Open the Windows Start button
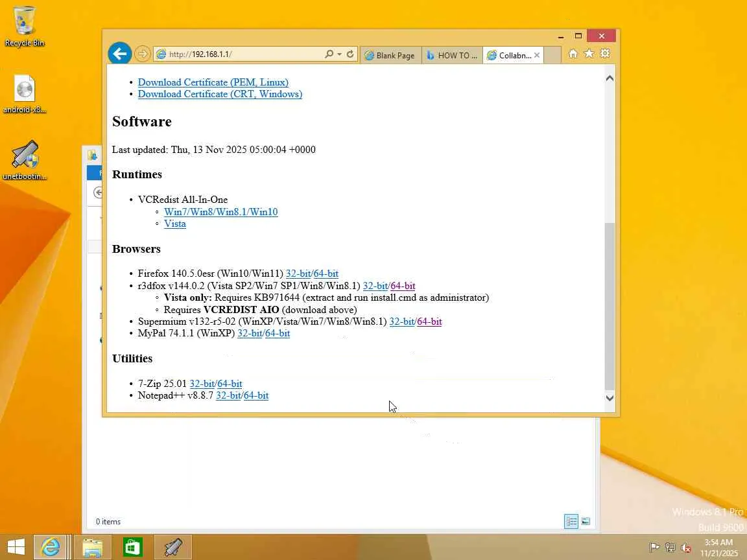The image size is (747, 560). click(x=16, y=546)
